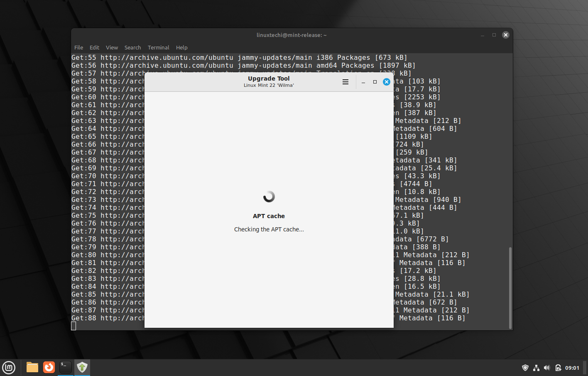Click the spinning progress indicator
588x376 pixels.
tap(269, 197)
